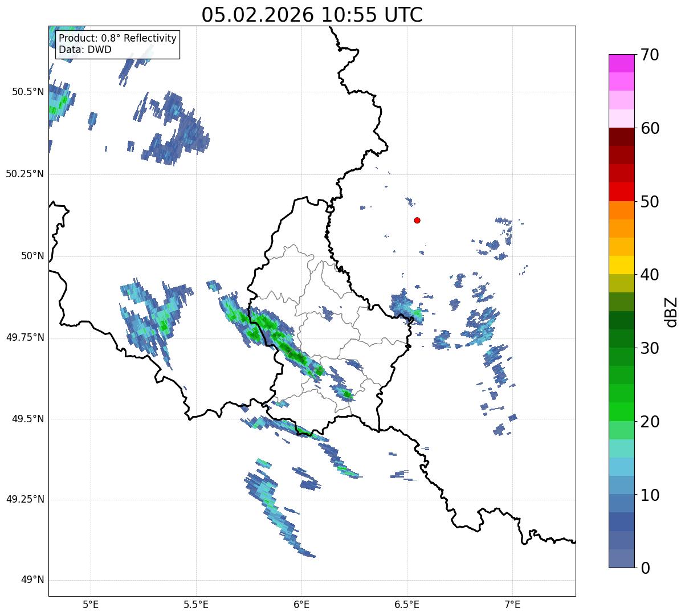
Task: Click the 5°E longitude label
Action: [91, 605]
